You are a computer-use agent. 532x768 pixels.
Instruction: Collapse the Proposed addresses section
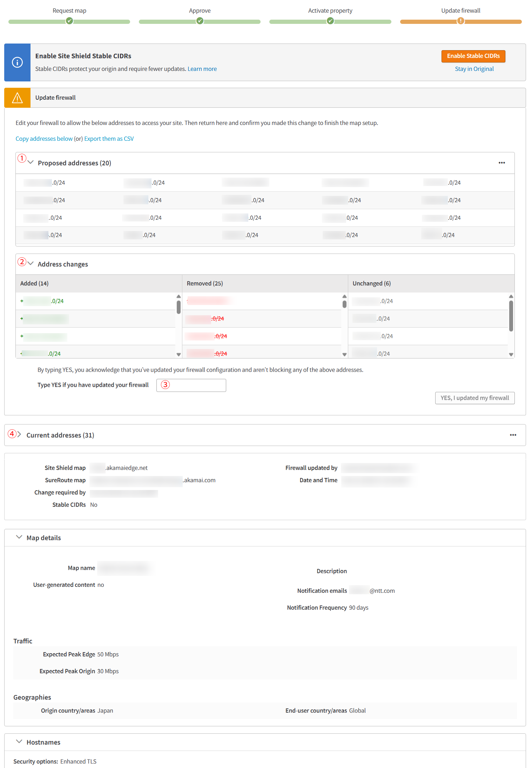[31, 163]
